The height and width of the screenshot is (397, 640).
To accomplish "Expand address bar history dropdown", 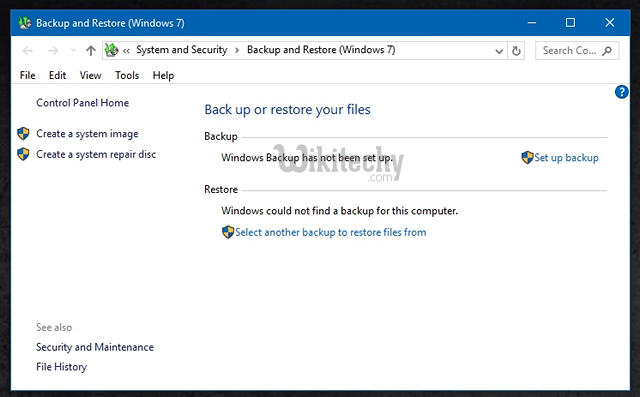I will [x=499, y=51].
